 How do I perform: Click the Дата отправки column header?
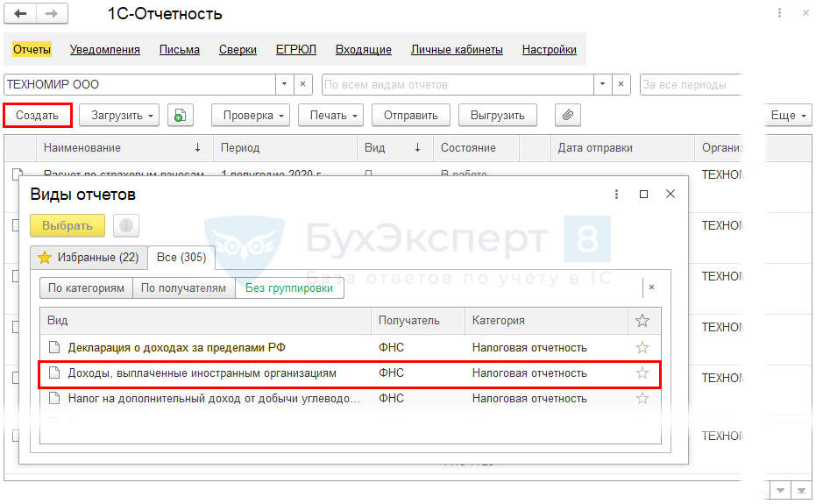point(622,148)
